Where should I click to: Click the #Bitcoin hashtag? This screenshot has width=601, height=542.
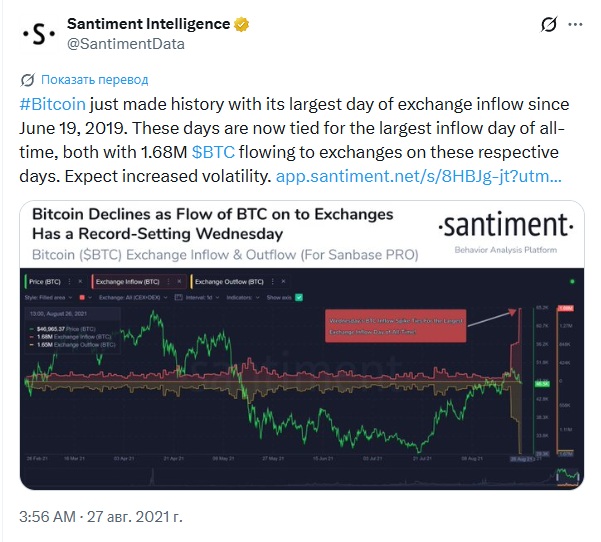pyautogui.click(x=53, y=104)
